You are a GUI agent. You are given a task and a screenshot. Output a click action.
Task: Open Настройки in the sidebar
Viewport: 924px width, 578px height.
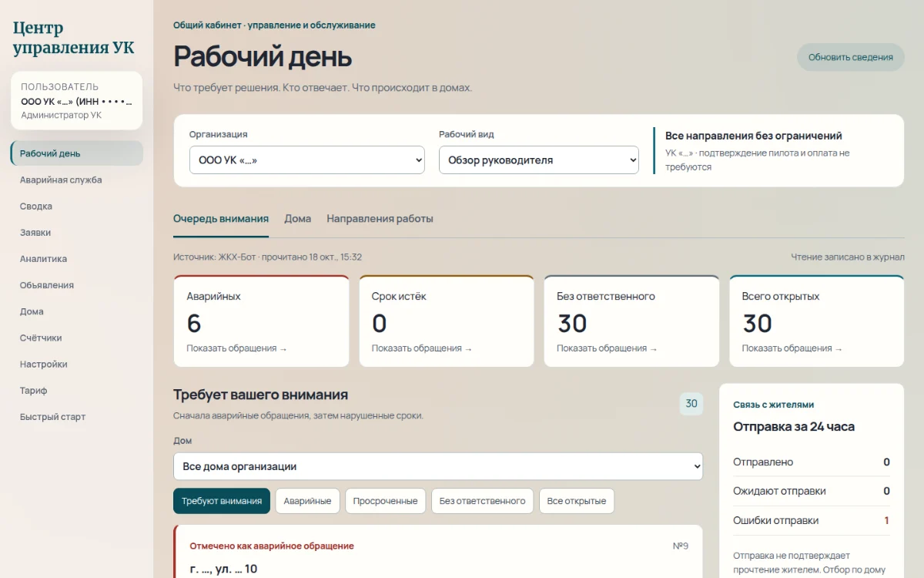click(77, 364)
